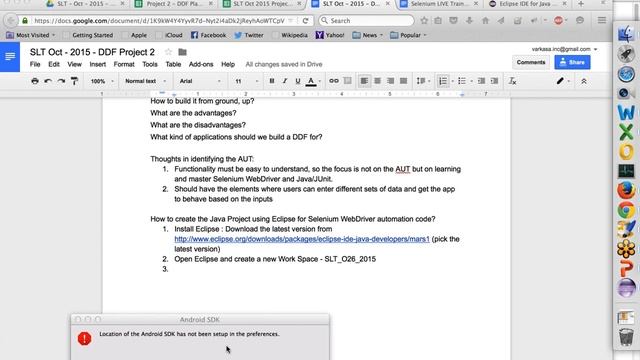Click the browser URL address field
Image resolution: width=640 pixels, height=360 pixels.
point(158,20)
